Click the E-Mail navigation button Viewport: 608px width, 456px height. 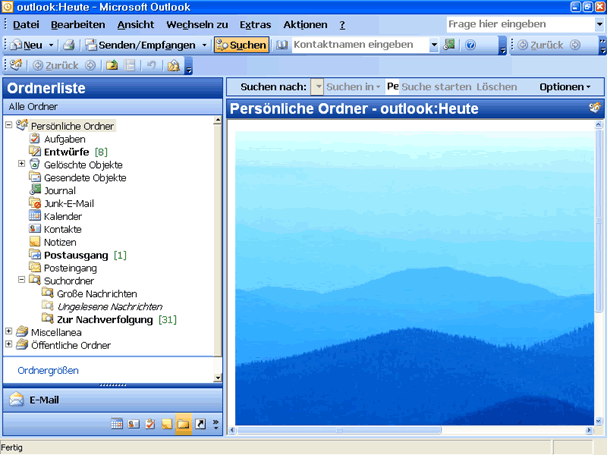[x=112, y=400]
